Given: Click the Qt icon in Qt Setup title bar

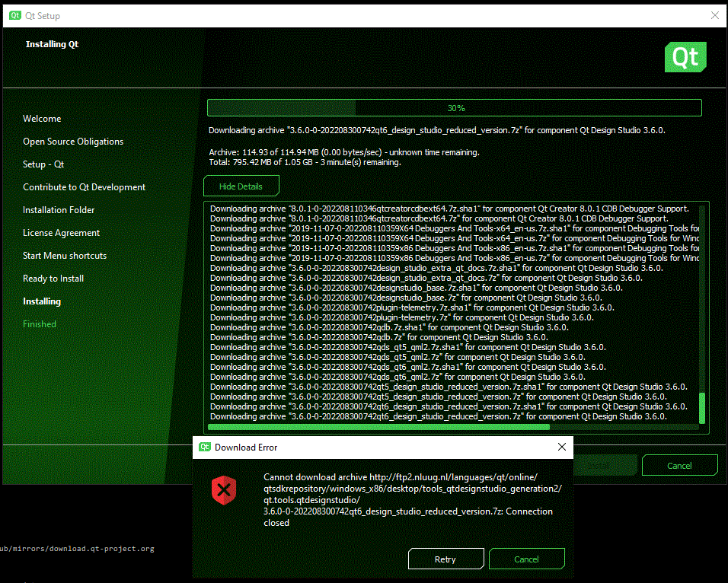Looking at the screenshot, I should [x=15, y=15].
